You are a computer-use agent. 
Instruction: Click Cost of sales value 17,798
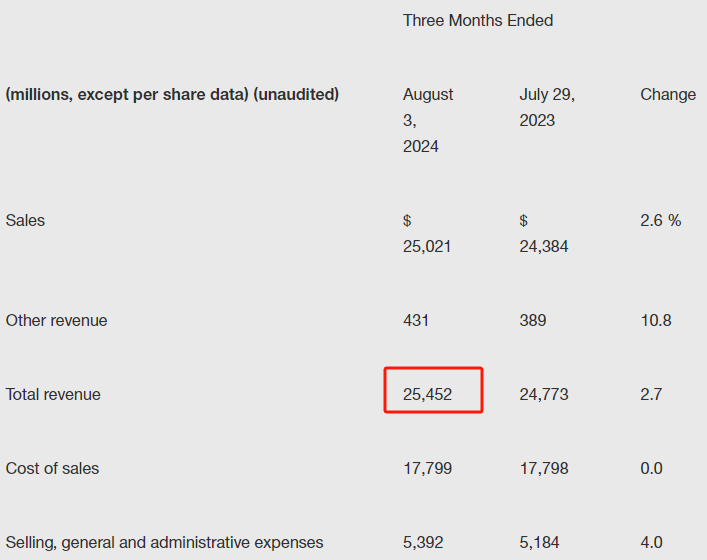tap(544, 468)
